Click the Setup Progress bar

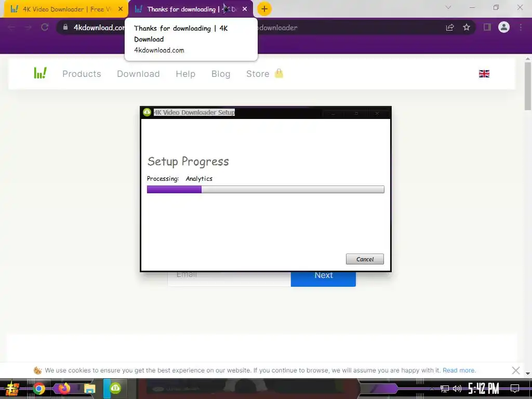265,189
